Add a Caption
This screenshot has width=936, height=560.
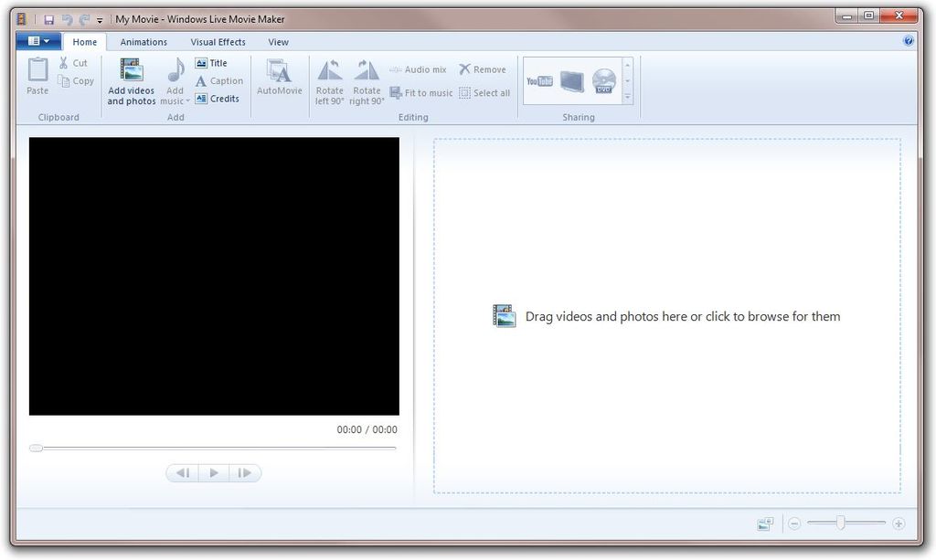[x=219, y=80]
